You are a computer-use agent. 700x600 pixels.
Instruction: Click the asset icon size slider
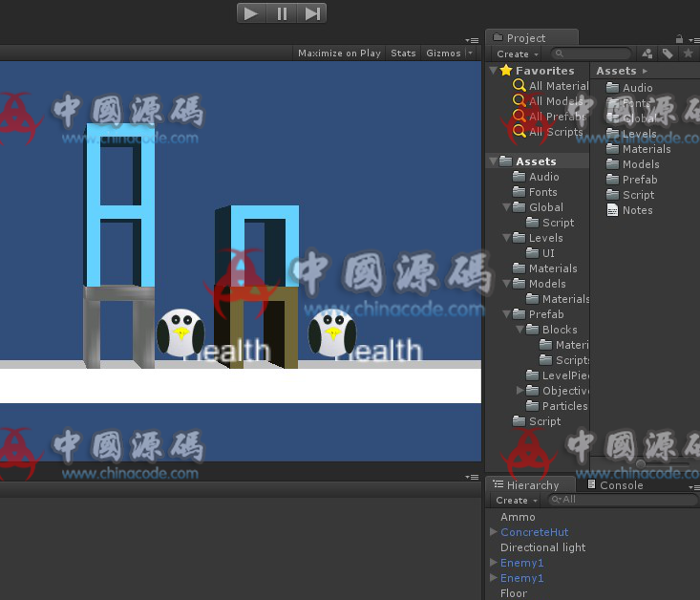(642, 463)
